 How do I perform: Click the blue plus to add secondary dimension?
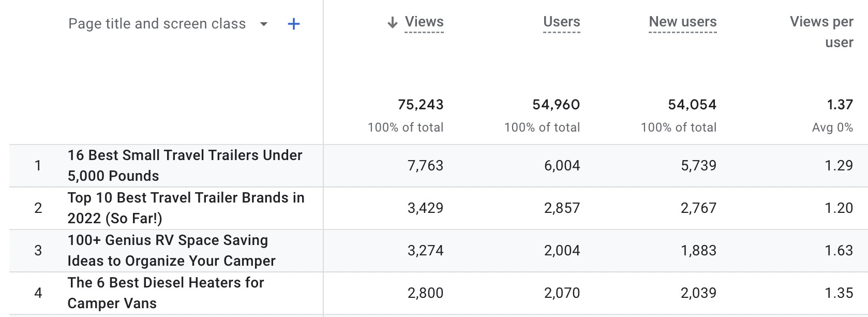pyautogui.click(x=293, y=23)
